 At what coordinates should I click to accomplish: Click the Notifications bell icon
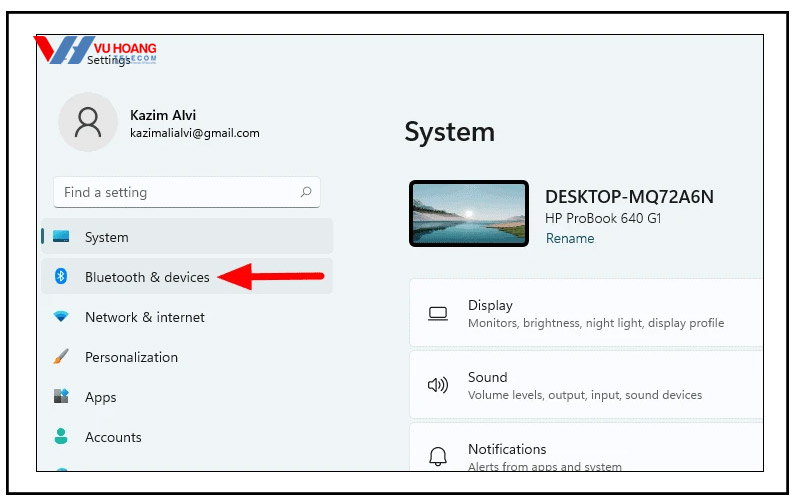tap(438, 457)
